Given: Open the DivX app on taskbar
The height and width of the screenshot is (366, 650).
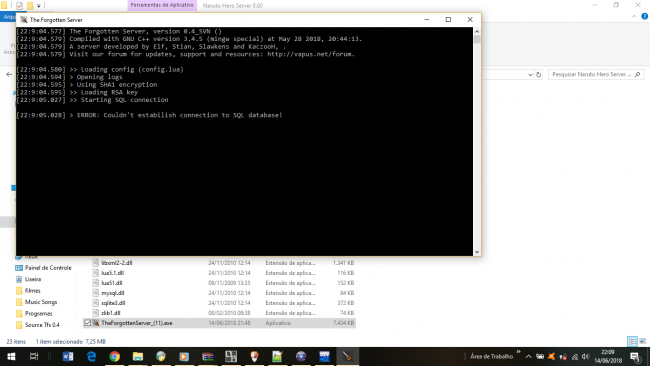Looking at the screenshot, I should pos(324,356).
